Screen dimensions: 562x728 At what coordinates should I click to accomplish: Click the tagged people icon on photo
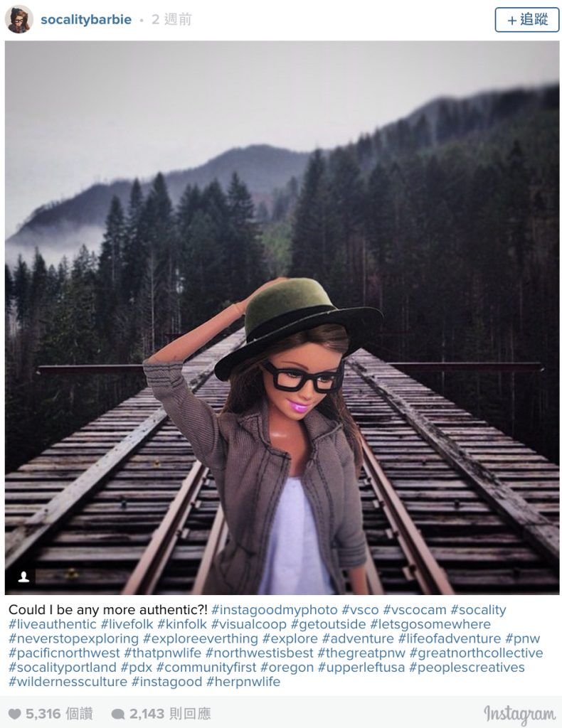coord(23,577)
